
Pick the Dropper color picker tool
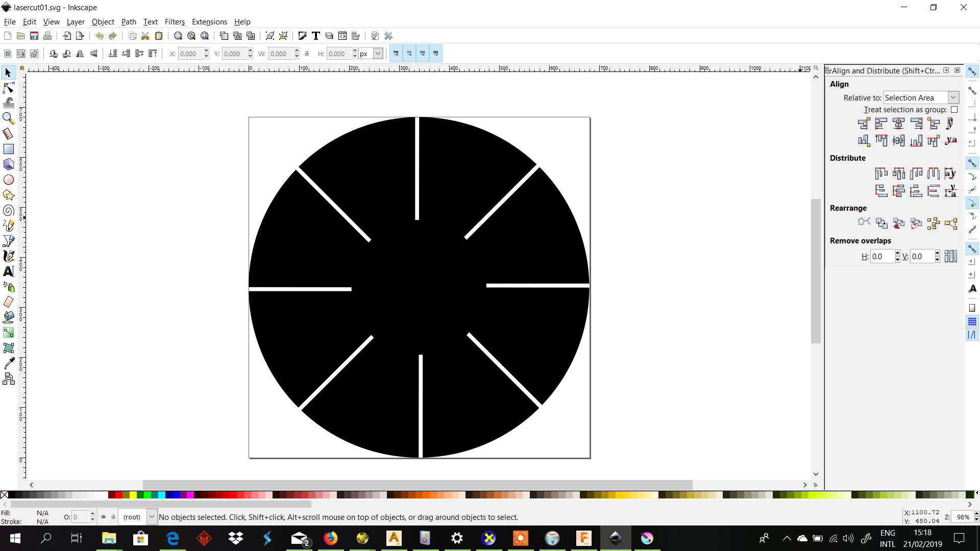pyautogui.click(x=8, y=363)
